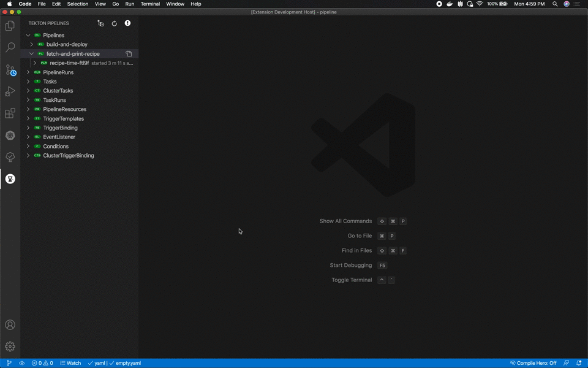Click the cloud sync icon in status bar
588x368 pixels.
coord(22,363)
